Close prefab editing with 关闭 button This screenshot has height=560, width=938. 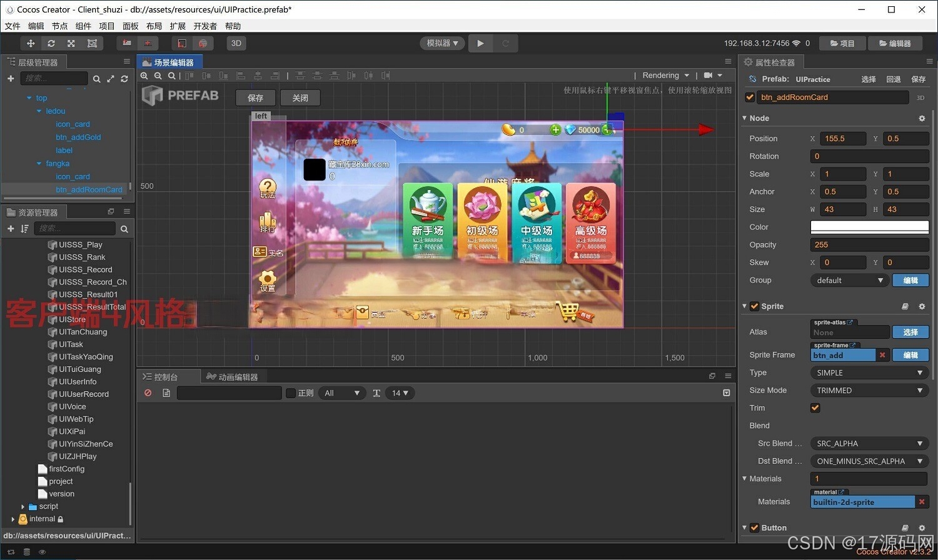(x=300, y=97)
